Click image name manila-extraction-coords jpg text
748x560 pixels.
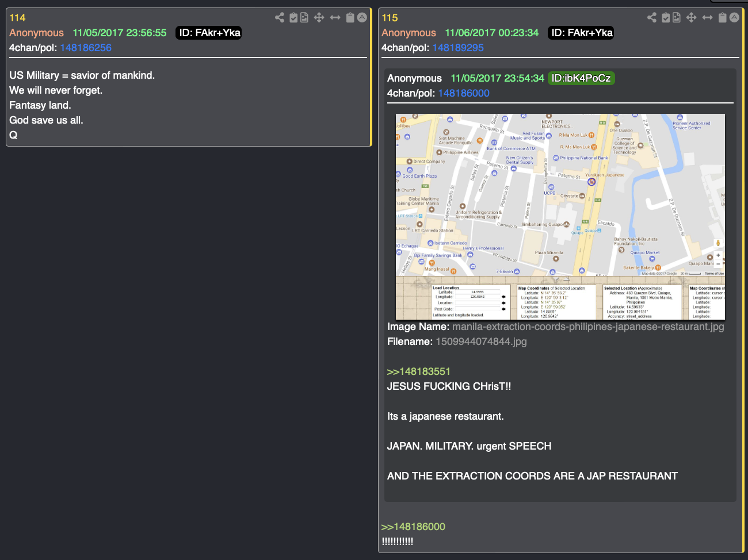588,327
